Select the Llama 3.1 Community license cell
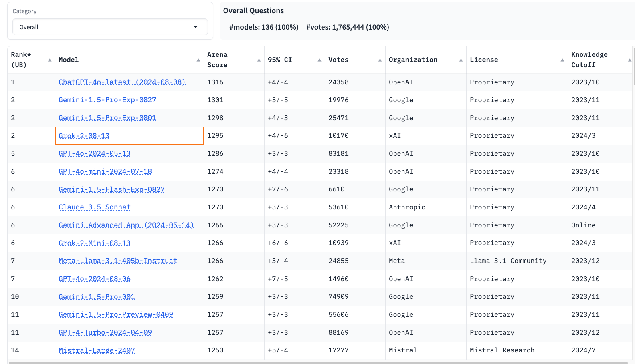 (517, 261)
